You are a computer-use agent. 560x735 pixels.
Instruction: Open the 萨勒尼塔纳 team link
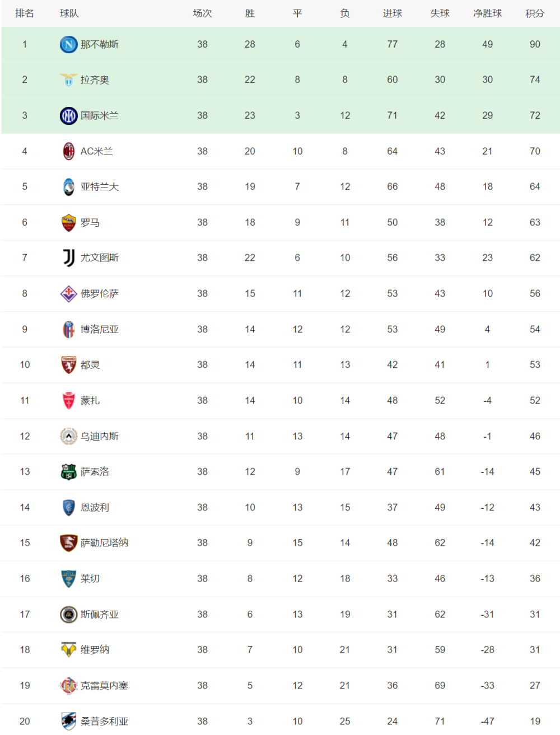(x=104, y=542)
